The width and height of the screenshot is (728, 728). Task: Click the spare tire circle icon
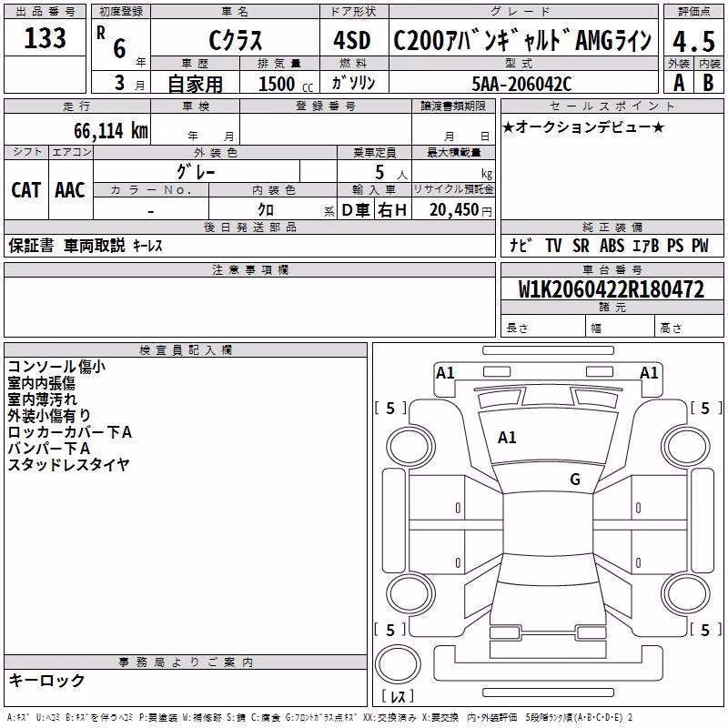[398, 663]
